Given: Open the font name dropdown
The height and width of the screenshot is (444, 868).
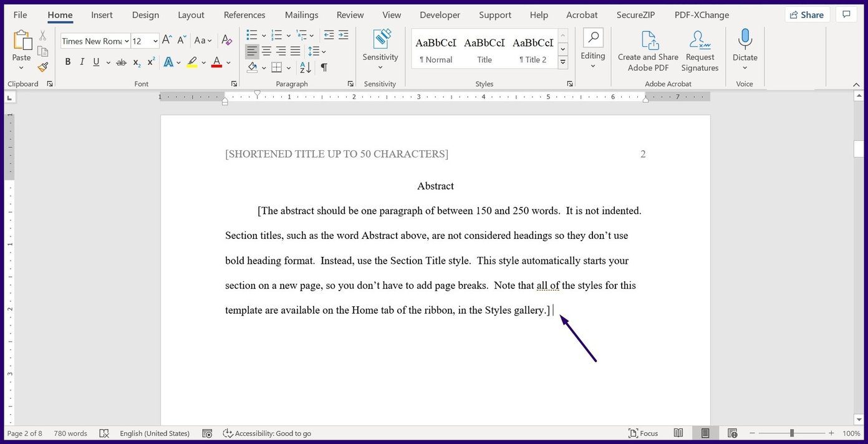Looking at the screenshot, I should coord(127,41).
